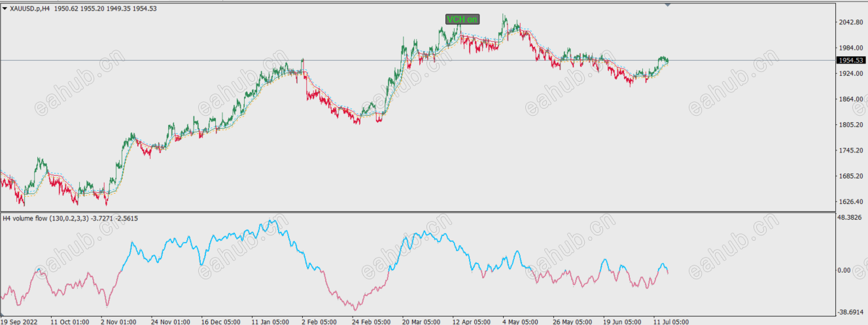Click the 2 Feb 05:00 time label
The width and height of the screenshot is (868, 325).
(x=320, y=321)
